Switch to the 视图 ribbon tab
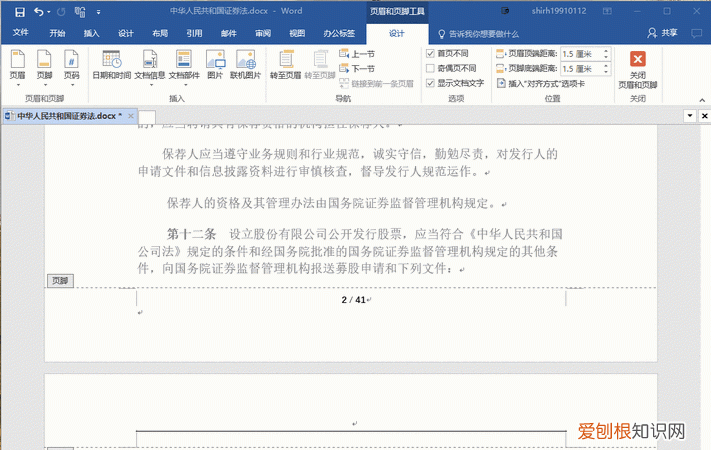711x450 pixels. 297,33
